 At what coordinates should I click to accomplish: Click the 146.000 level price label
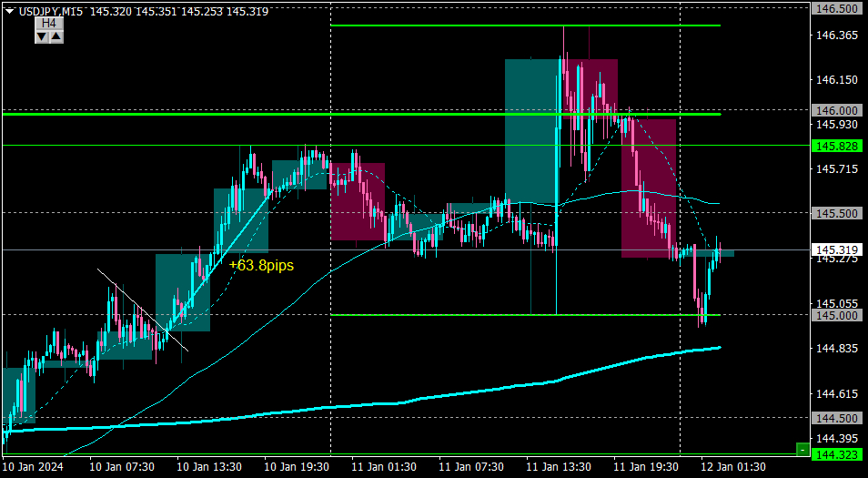coord(837,110)
